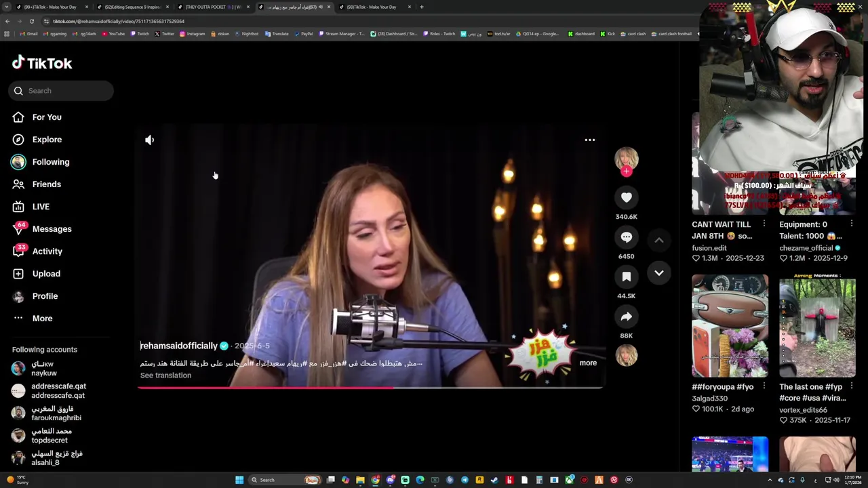The image size is (868, 488).
Task: Follow creator with red plus button
Action: (627, 171)
